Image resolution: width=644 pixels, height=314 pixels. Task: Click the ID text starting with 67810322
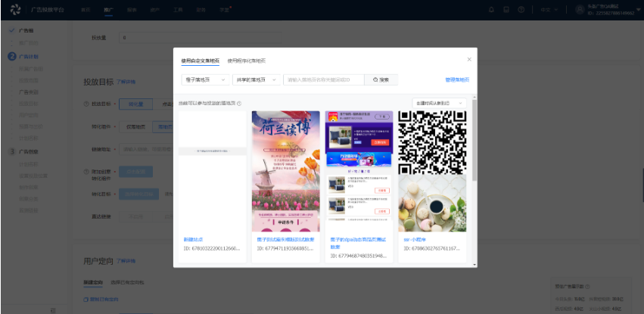(x=212, y=249)
